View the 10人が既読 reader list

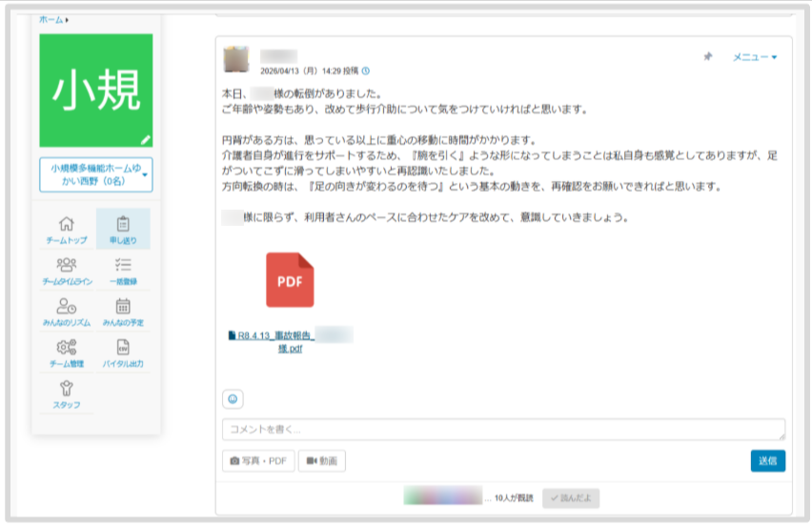click(513, 498)
